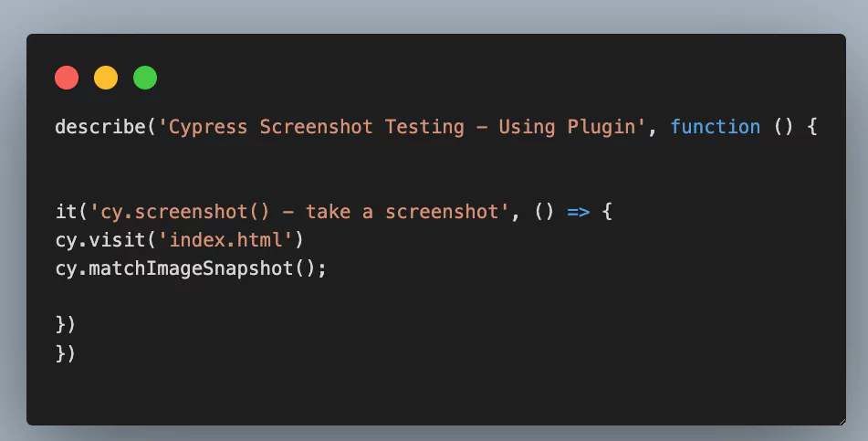Click the resize handle in the window corner
The height and width of the screenshot is (441, 868).
pyautogui.click(x=840, y=419)
